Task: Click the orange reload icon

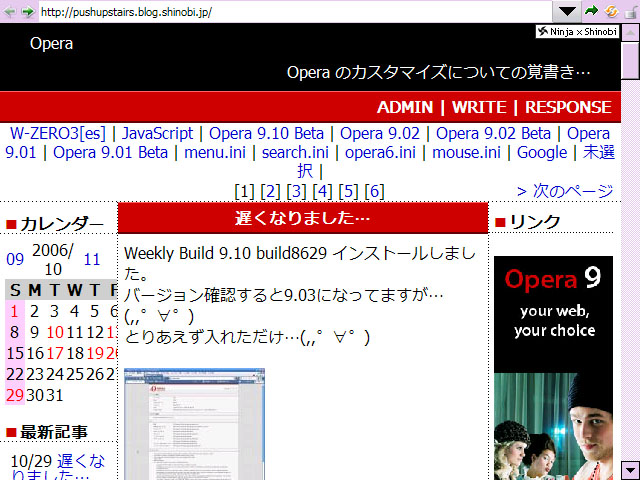Action: [x=611, y=11]
